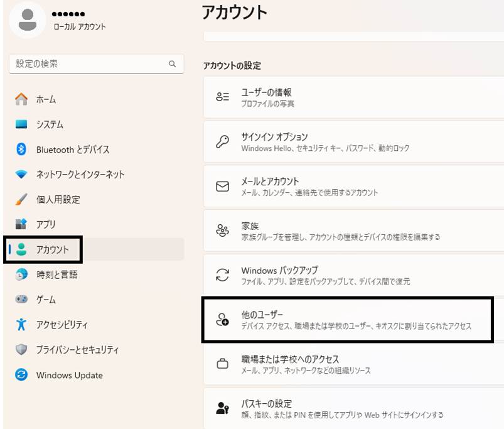The height and width of the screenshot is (429, 504).
Task: Select the Wi-Fi icon for ネットワークとインターネット
Action: point(21,175)
